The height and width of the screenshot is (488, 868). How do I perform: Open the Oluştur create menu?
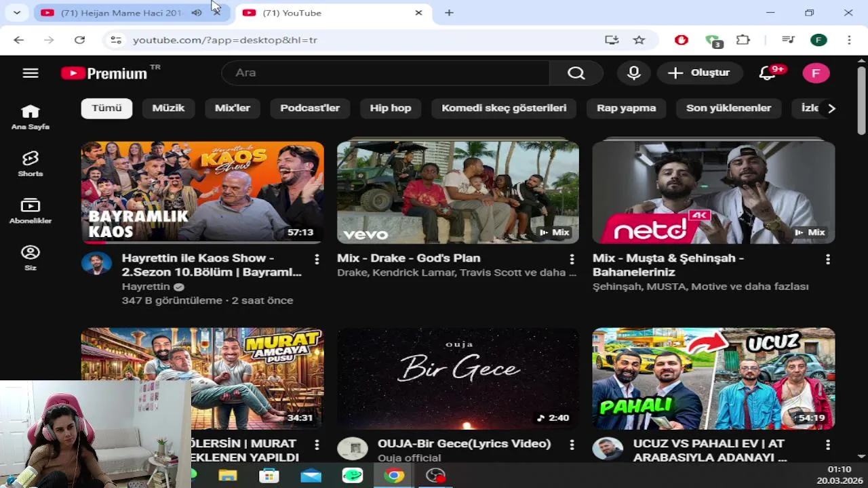click(x=699, y=73)
